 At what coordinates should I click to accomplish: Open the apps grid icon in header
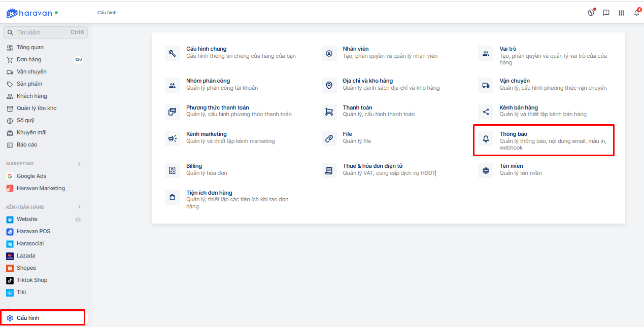[621, 13]
